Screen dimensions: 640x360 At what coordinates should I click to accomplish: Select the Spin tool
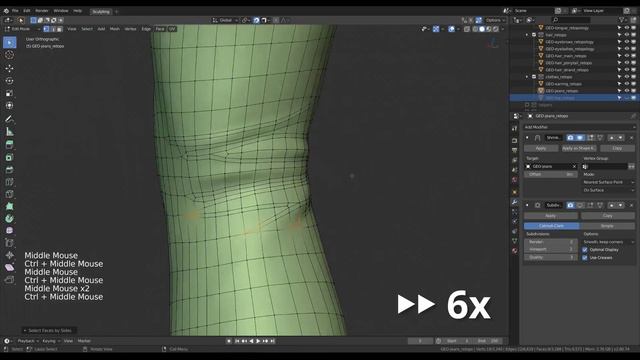pos(9,219)
